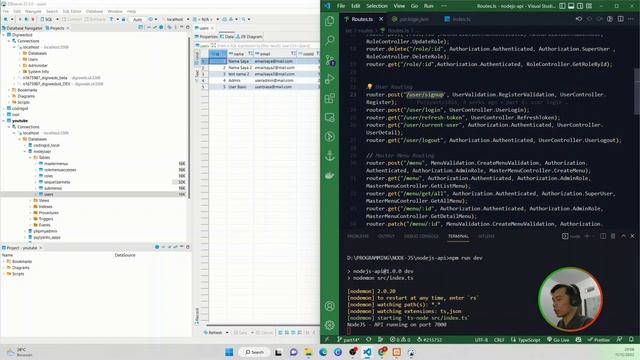Click the Prettier status bar item
The height and width of the screenshot is (360, 640).
(599, 340)
